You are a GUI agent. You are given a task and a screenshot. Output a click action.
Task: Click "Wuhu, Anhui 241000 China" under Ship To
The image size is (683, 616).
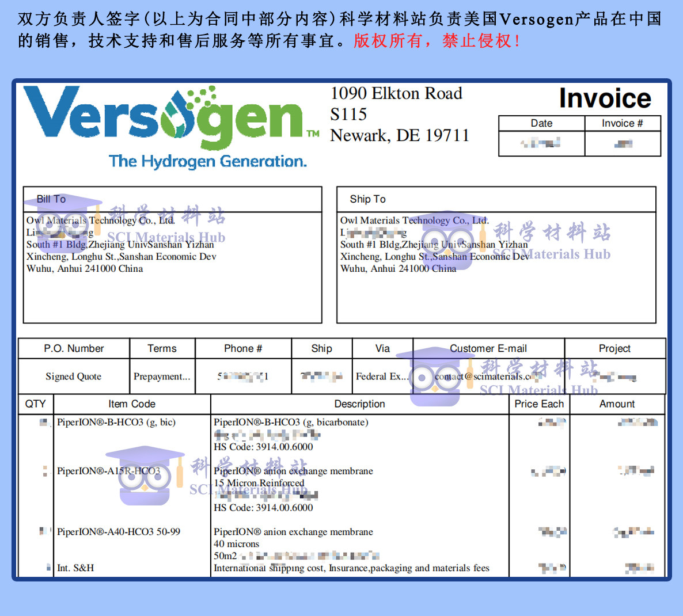(x=398, y=269)
